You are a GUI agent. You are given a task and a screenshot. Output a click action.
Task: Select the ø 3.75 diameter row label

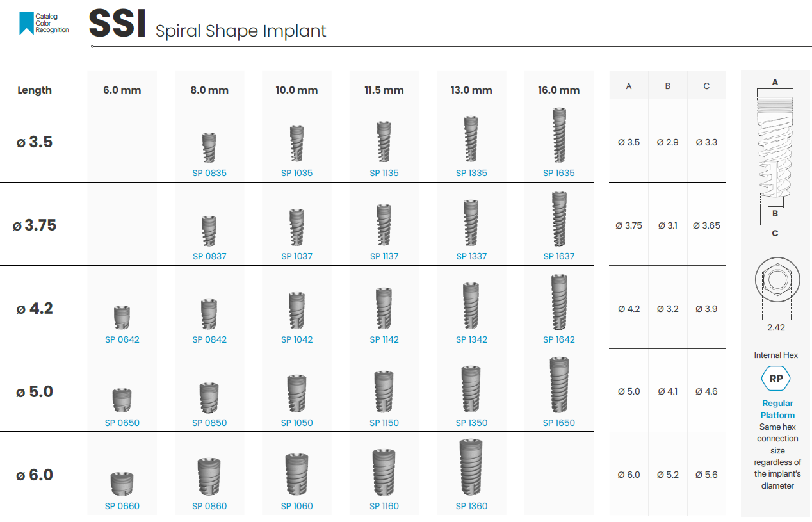point(35,225)
